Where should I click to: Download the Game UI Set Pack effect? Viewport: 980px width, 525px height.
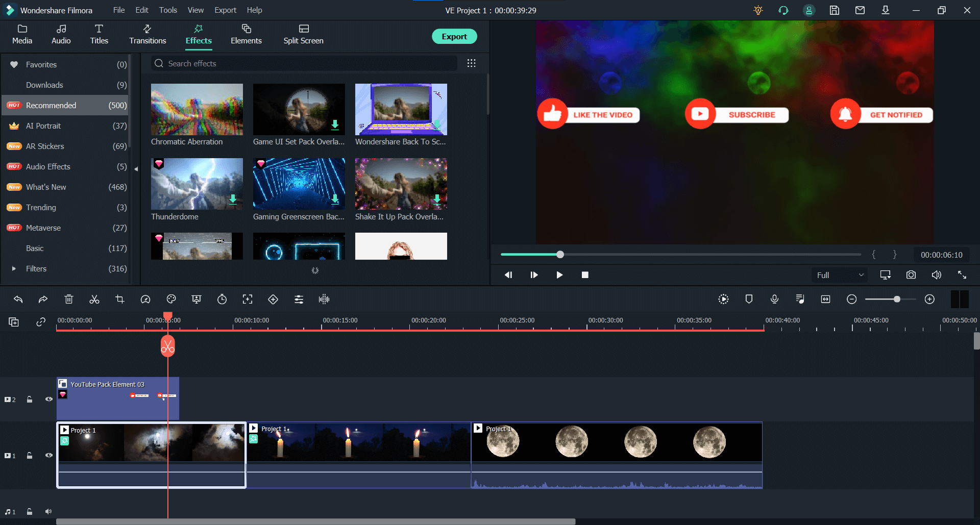[335, 125]
